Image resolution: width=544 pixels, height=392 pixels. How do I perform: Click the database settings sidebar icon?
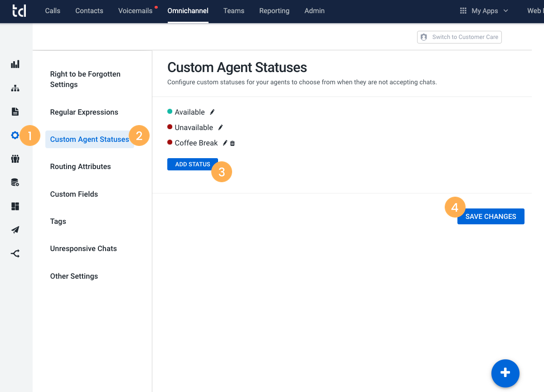15,183
